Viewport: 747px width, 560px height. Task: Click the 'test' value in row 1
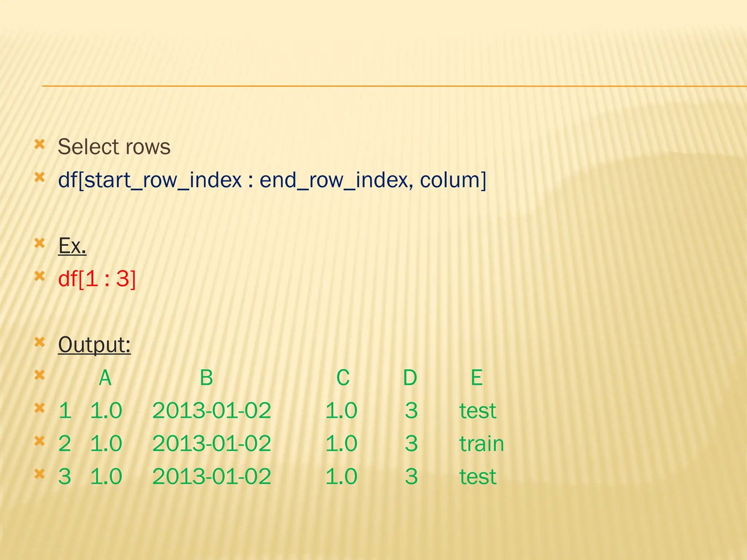pyautogui.click(x=478, y=411)
